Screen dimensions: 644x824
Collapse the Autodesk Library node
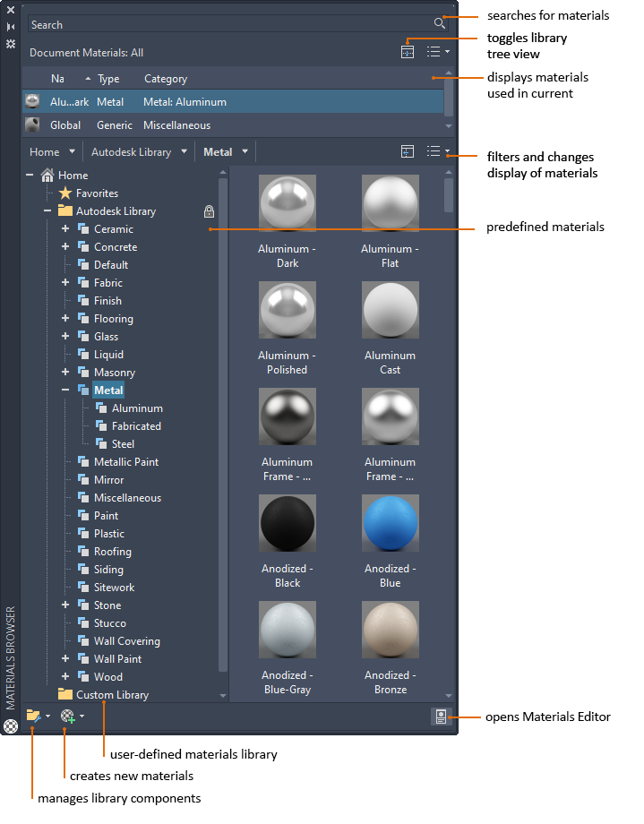coord(47,210)
